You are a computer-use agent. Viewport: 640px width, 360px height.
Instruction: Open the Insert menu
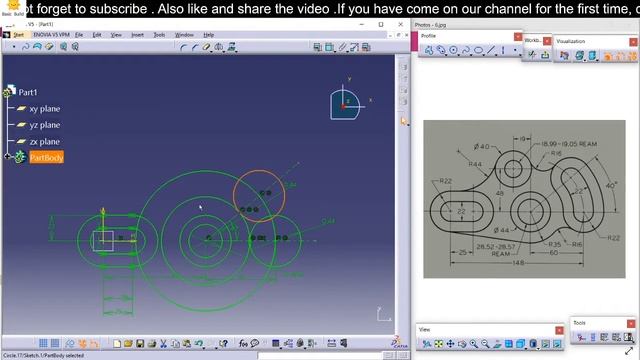tap(138, 35)
